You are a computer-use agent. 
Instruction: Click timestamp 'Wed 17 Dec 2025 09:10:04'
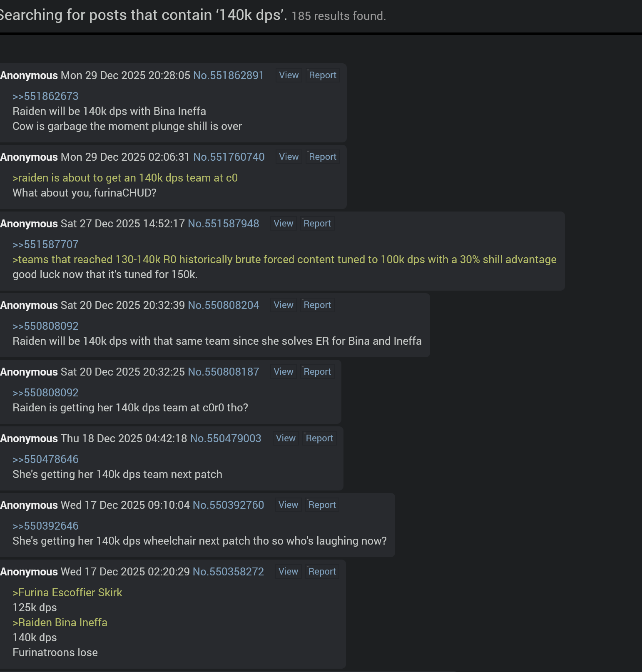tap(125, 505)
